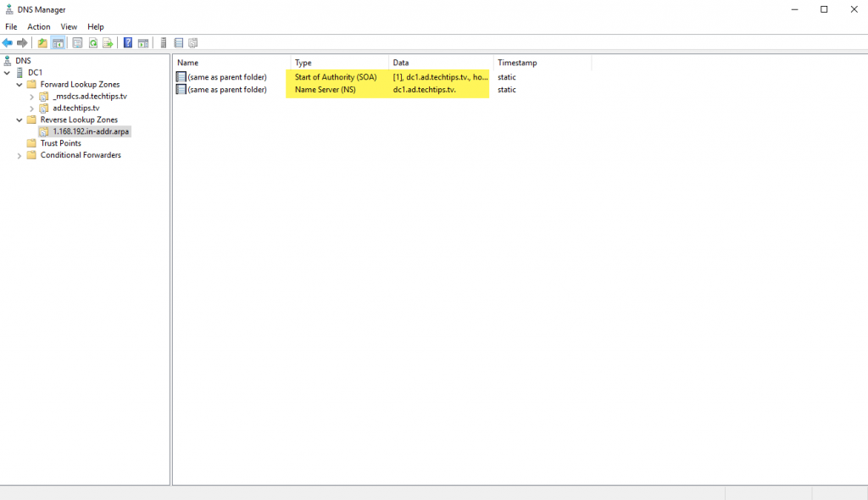The image size is (868, 500).
Task: Click the DC1 server icon in tree
Action: pos(20,73)
